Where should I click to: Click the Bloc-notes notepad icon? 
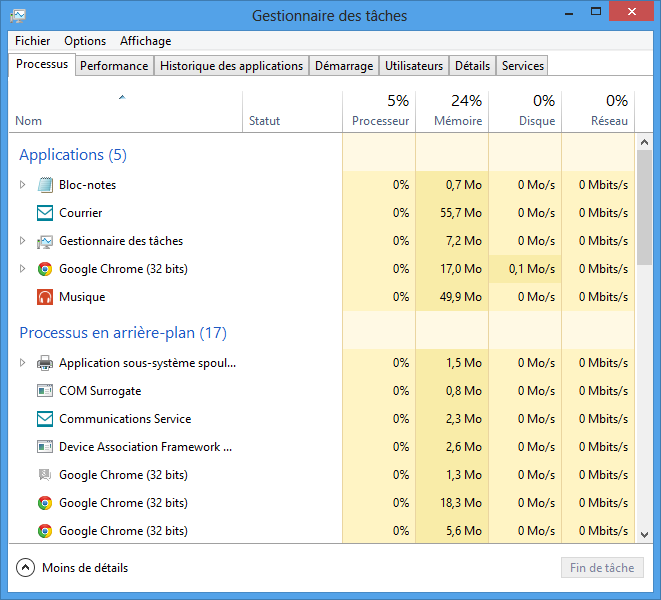point(45,185)
